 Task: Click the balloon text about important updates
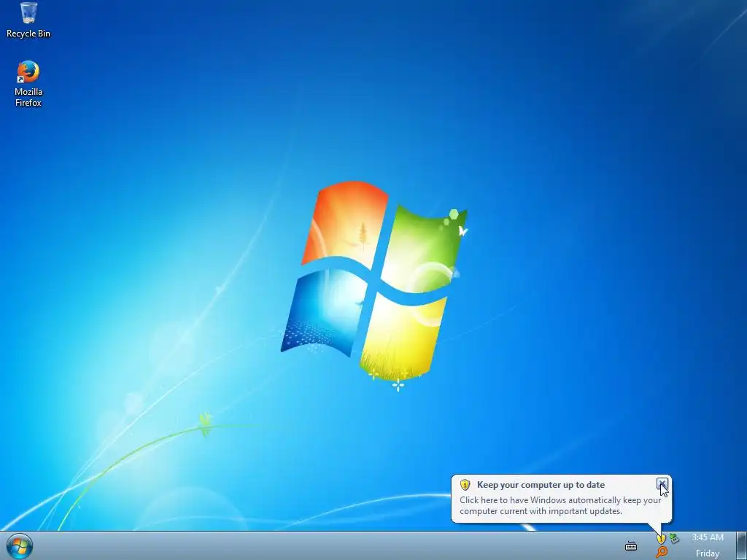tap(560, 506)
